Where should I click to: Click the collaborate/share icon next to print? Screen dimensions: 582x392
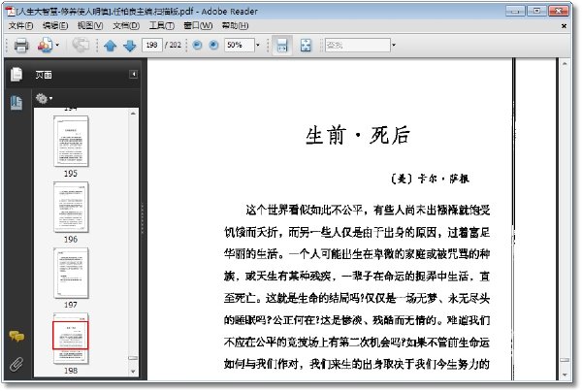coord(45,46)
